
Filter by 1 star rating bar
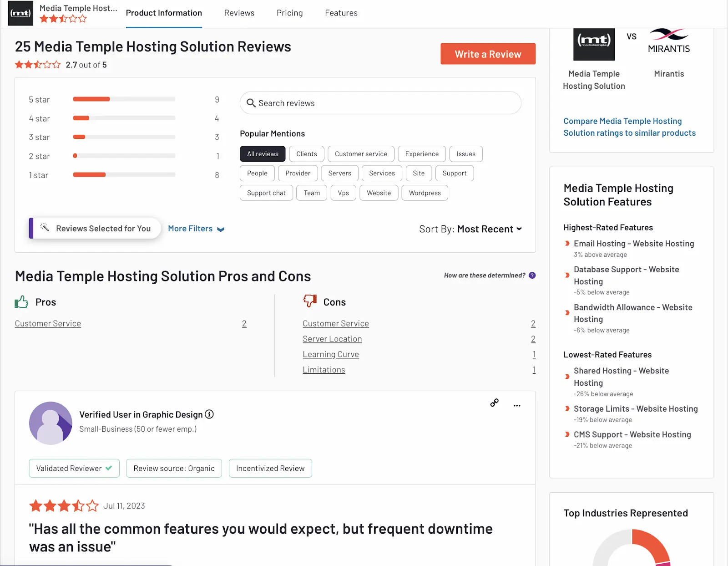(124, 175)
